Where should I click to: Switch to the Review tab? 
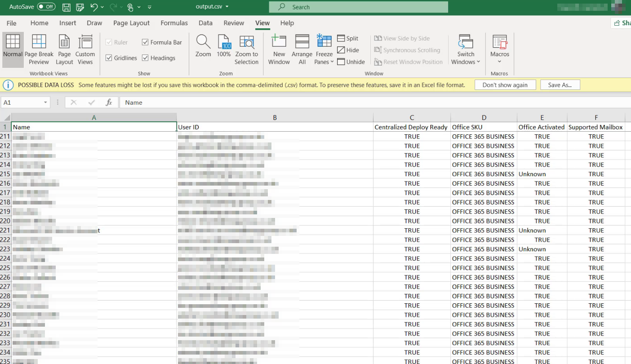[234, 23]
